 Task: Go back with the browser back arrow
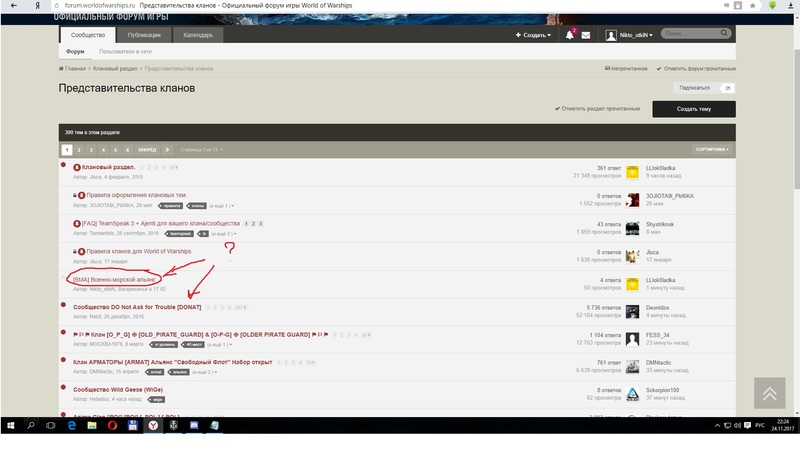coord(14,5)
